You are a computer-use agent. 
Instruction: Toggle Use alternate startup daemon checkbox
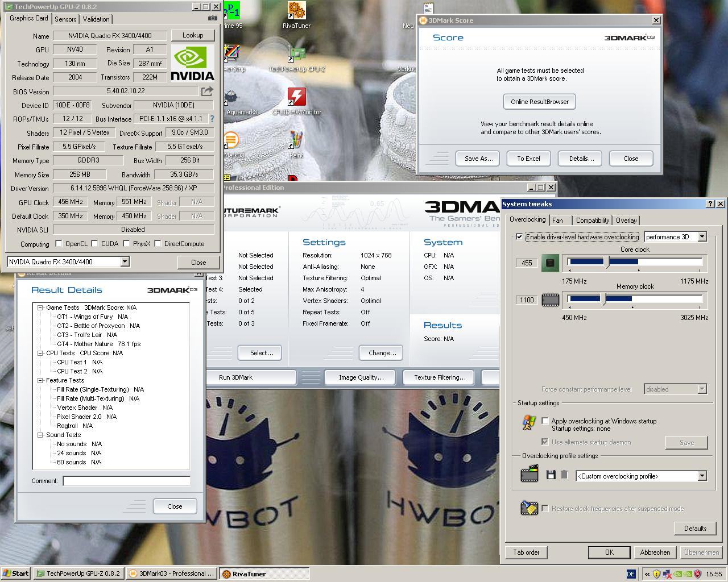(545, 442)
